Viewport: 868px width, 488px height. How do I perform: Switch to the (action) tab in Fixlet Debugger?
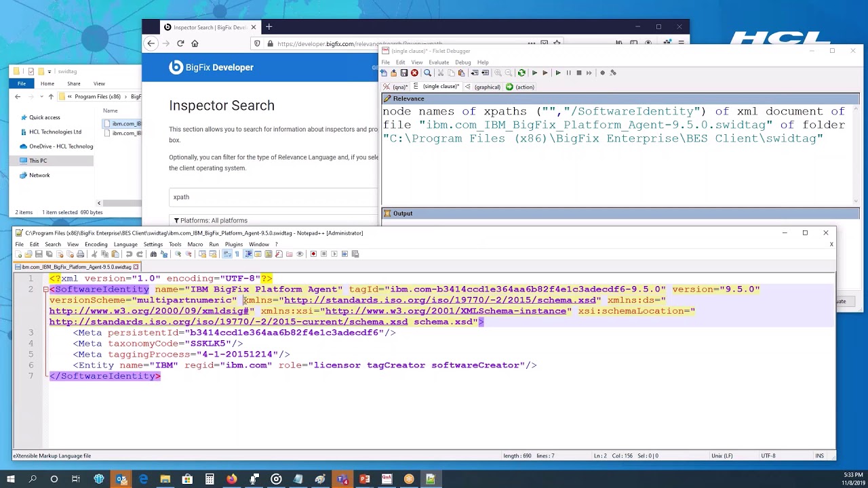(x=520, y=87)
